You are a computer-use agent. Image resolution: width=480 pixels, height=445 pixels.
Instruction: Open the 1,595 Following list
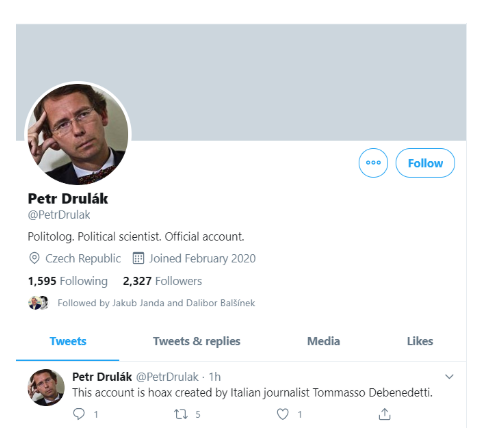point(68,281)
